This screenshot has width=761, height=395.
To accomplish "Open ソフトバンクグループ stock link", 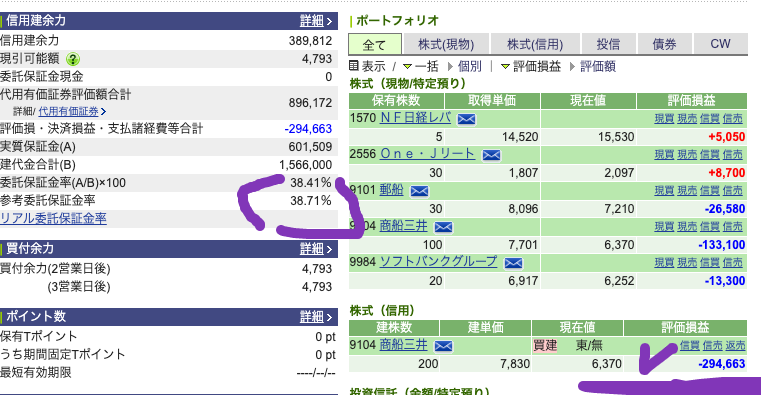I will (x=438, y=262).
